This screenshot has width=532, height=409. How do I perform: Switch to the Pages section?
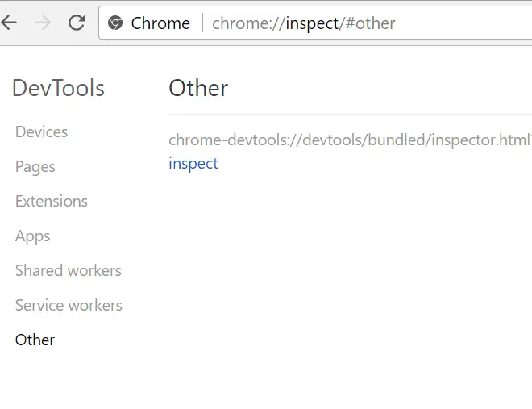click(35, 166)
